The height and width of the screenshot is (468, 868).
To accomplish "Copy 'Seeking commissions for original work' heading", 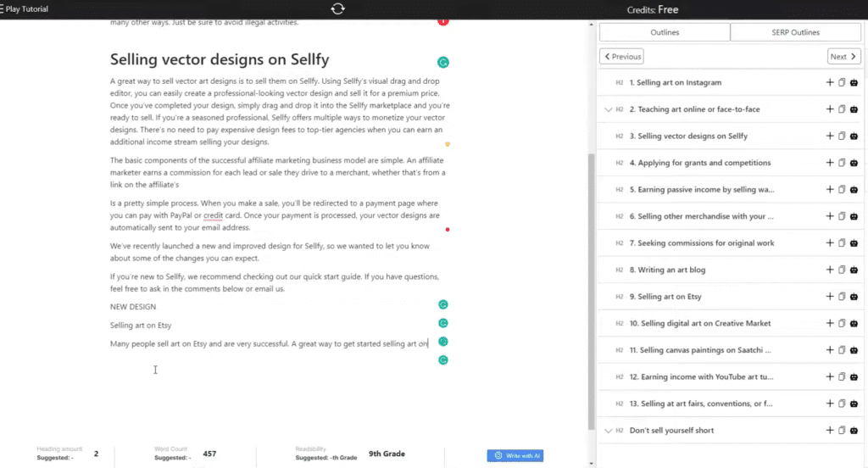I will coord(842,243).
